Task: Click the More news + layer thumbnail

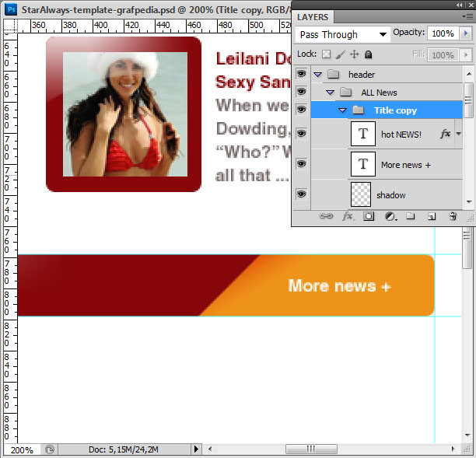Action: 363,164
